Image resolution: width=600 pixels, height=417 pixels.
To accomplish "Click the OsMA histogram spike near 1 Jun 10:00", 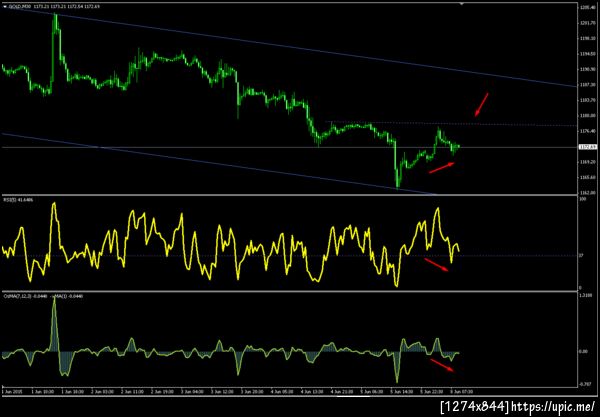I will click(x=54, y=325).
